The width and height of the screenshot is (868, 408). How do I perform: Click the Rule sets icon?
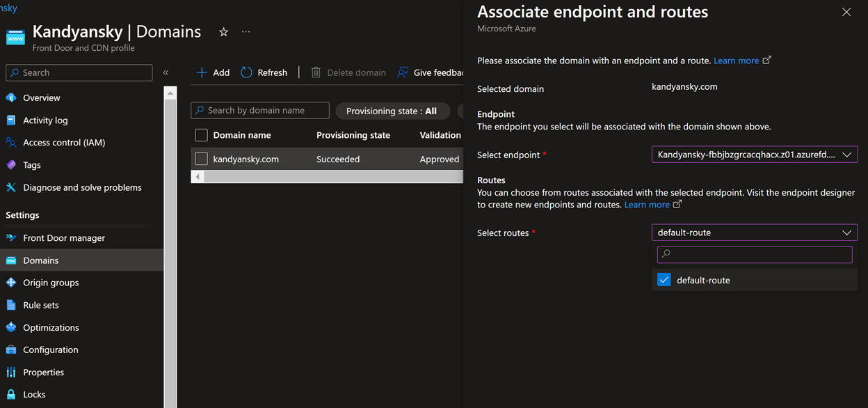point(11,305)
